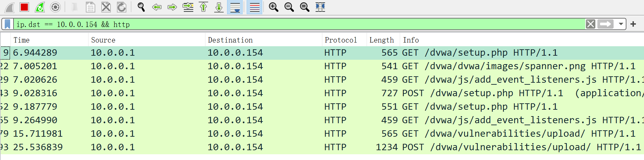
Task: Add a filter button with plus
Action: coord(633,24)
